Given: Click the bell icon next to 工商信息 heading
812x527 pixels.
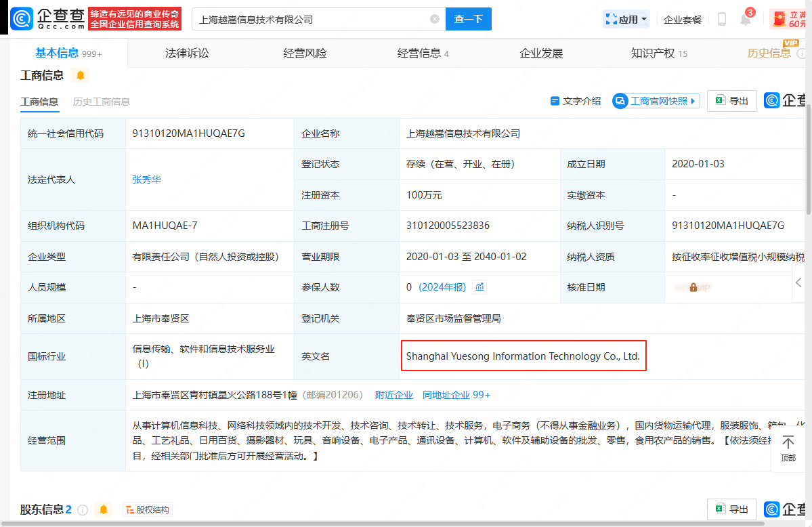Looking at the screenshot, I should point(81,75).
